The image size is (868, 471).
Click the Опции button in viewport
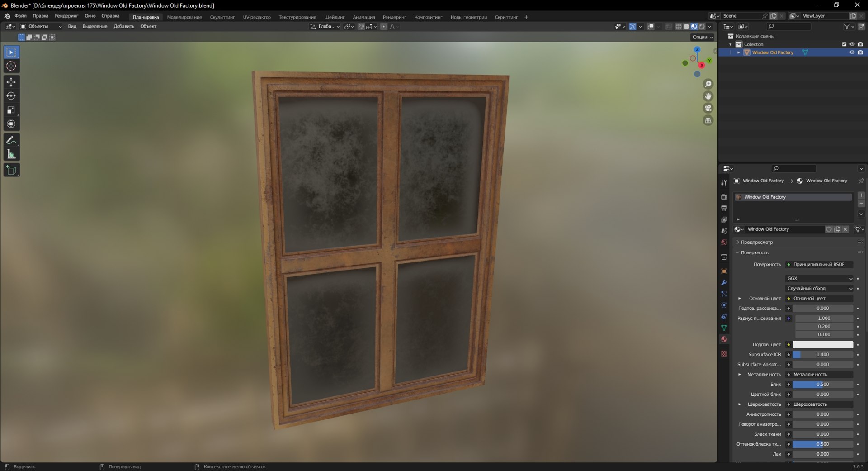click(x=703, y=37)
